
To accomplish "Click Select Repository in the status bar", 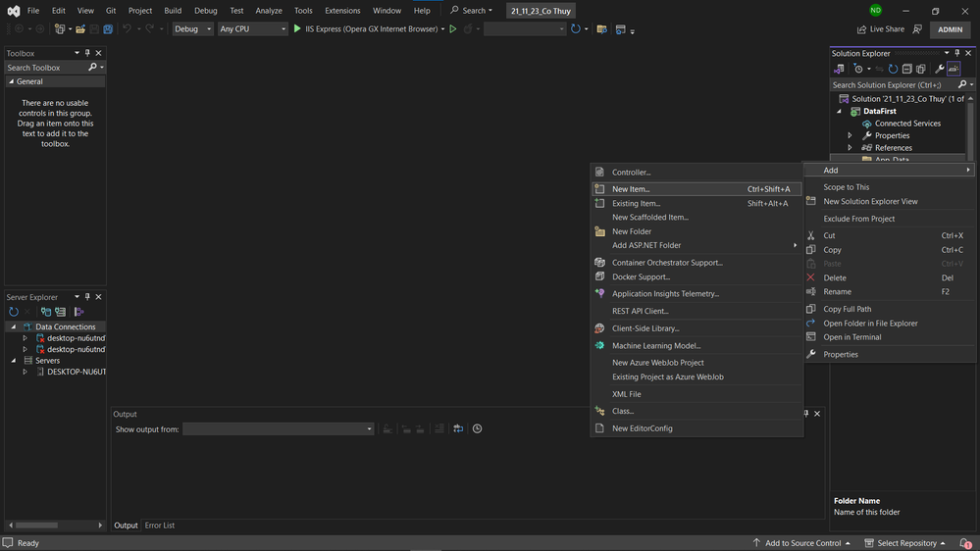I will tap(905, 543).
